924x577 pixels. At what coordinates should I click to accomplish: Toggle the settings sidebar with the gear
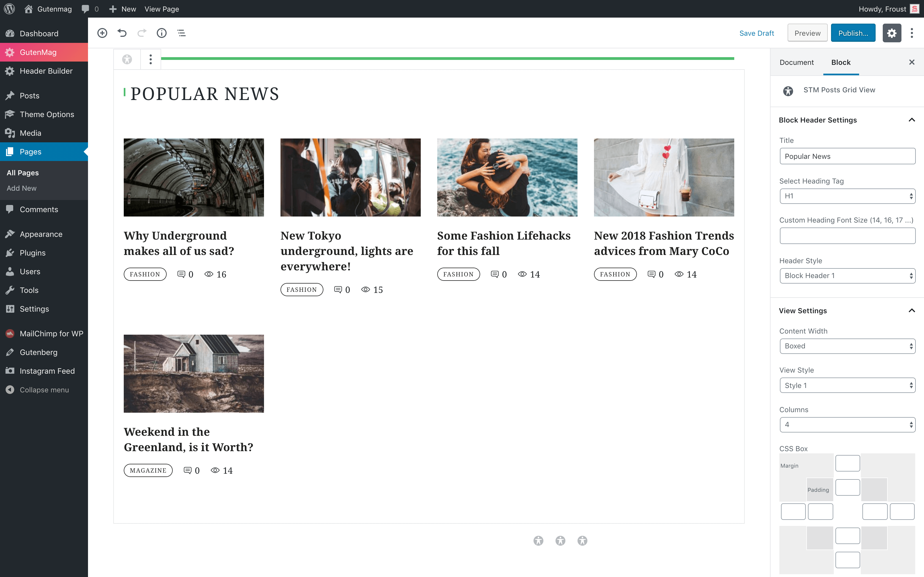[x=892, y=33]
